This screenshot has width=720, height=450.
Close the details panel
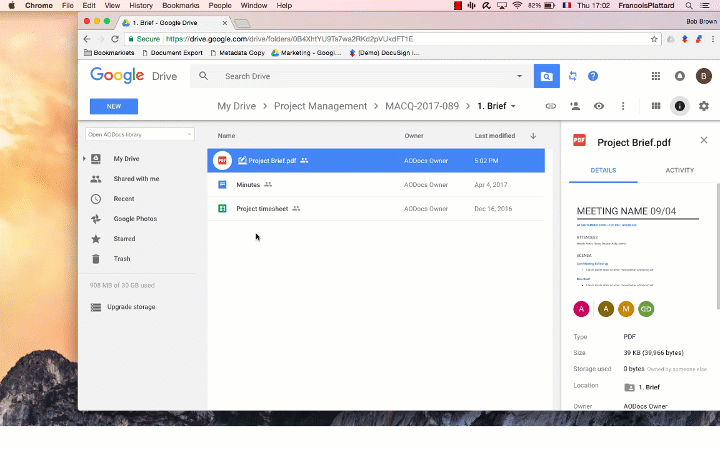click(x=703, y=140)
